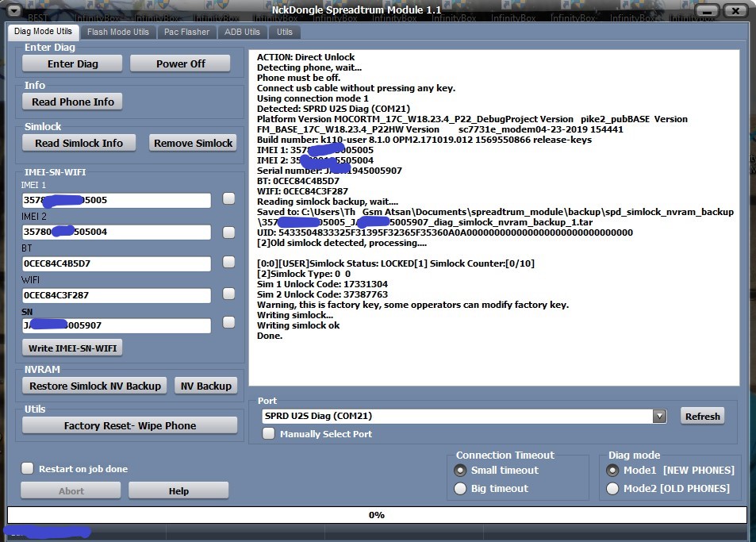Expand the Port dropdown arrow
The width and height of the screenshot is (756, 542).
coord(659,416)
